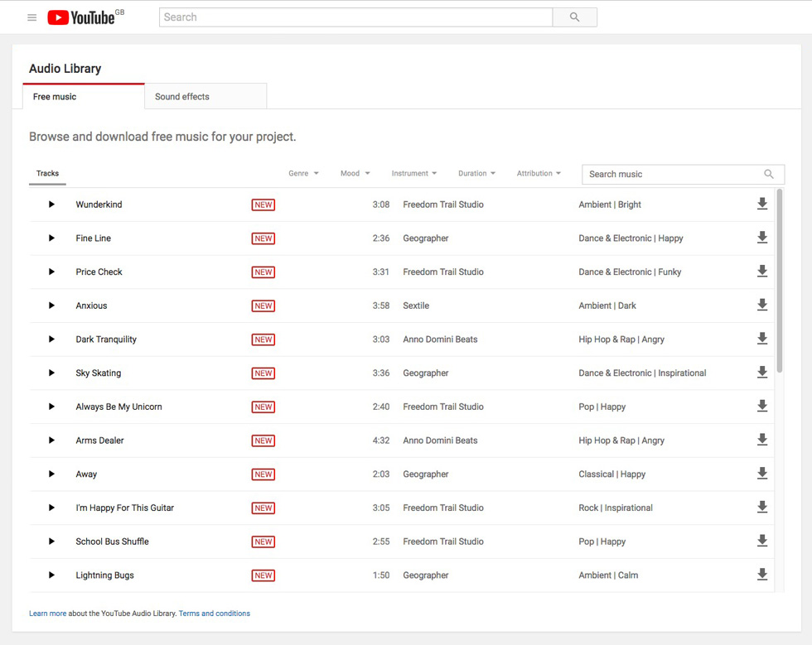
Task: Select the Free music tab
Action: click(84, 97)
